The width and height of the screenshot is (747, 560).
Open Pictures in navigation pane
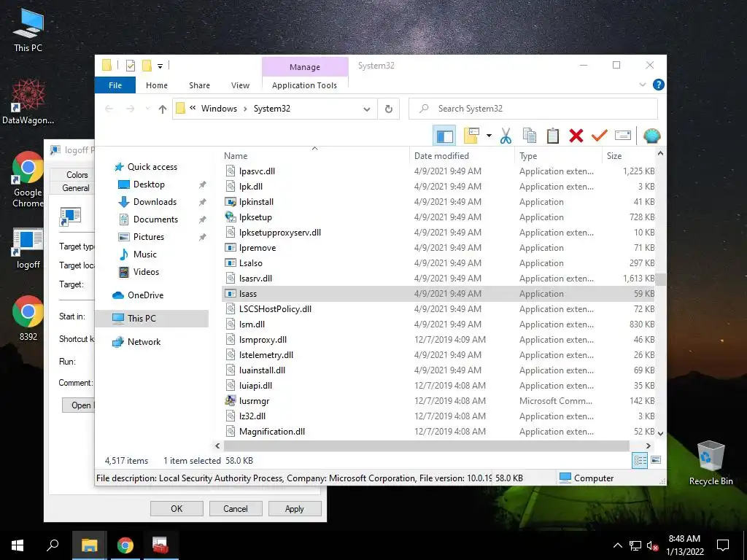click(149, 237)
